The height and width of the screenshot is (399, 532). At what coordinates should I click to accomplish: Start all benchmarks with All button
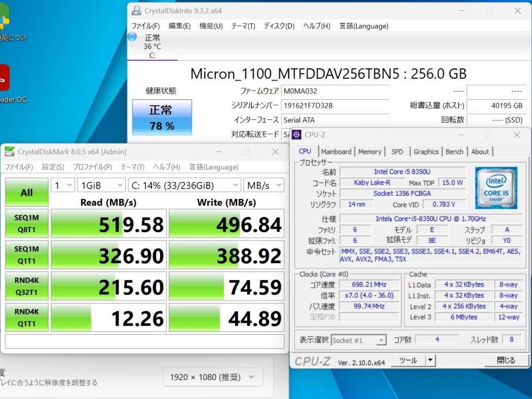coord(27,192)
